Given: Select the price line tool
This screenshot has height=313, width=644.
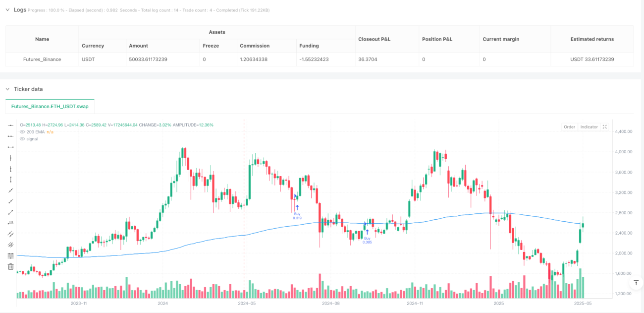Looking at the screenshot, I should click(x=11, y=223).
